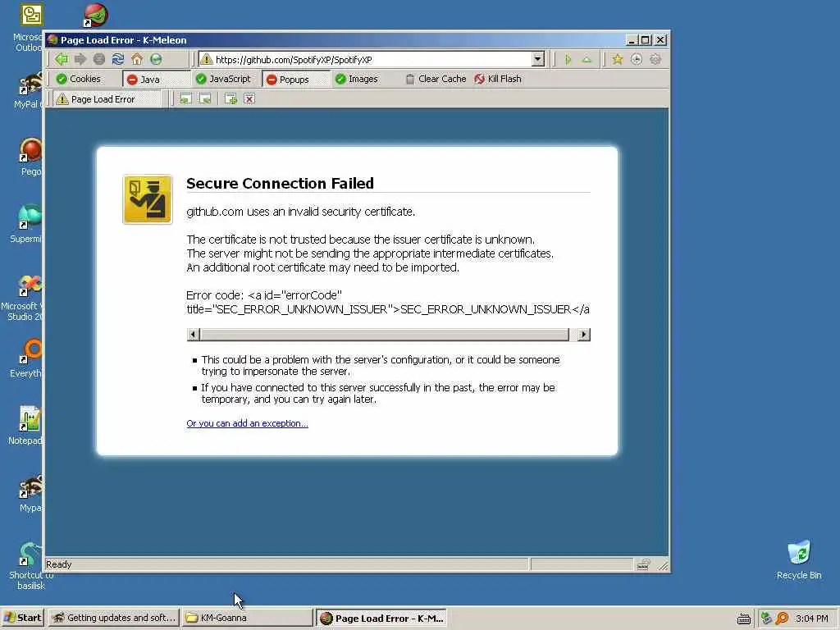Click the 'Ready' status bar text

coord(58,564)
